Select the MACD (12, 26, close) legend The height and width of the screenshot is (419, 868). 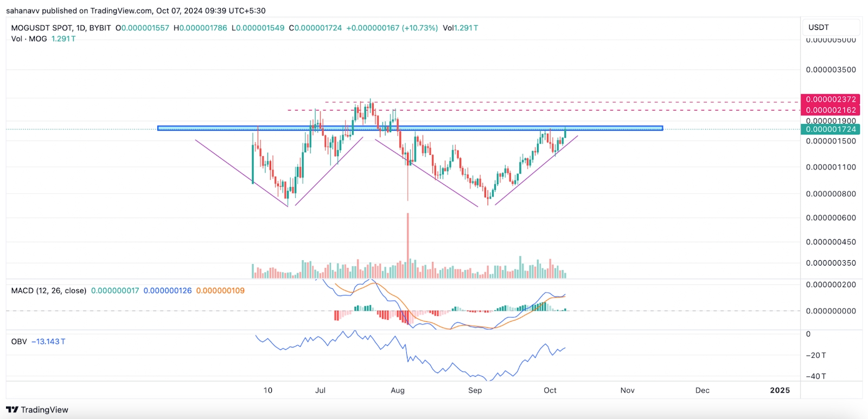click(x=48, y=291)
